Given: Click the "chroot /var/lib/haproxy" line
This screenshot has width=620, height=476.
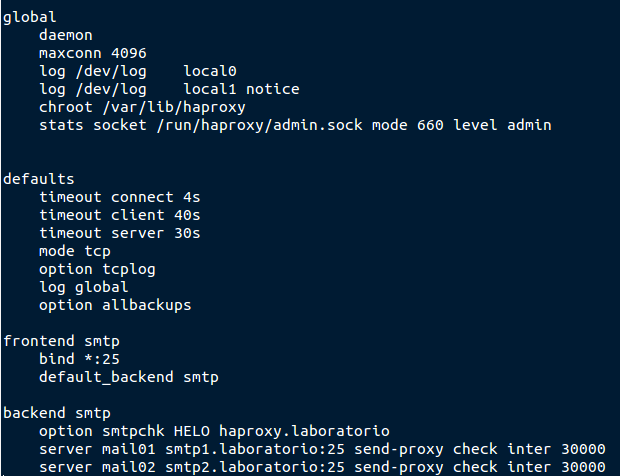Looking at the screenshot, I should 142,107.
